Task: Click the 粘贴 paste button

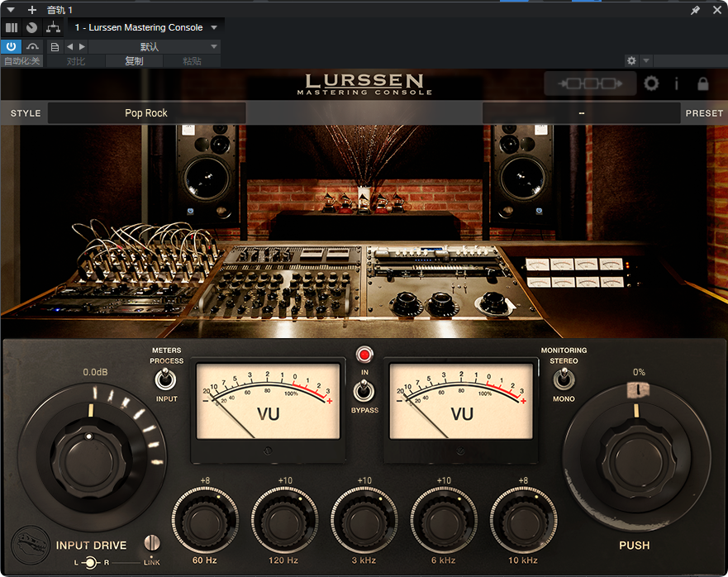Action: 192,61
